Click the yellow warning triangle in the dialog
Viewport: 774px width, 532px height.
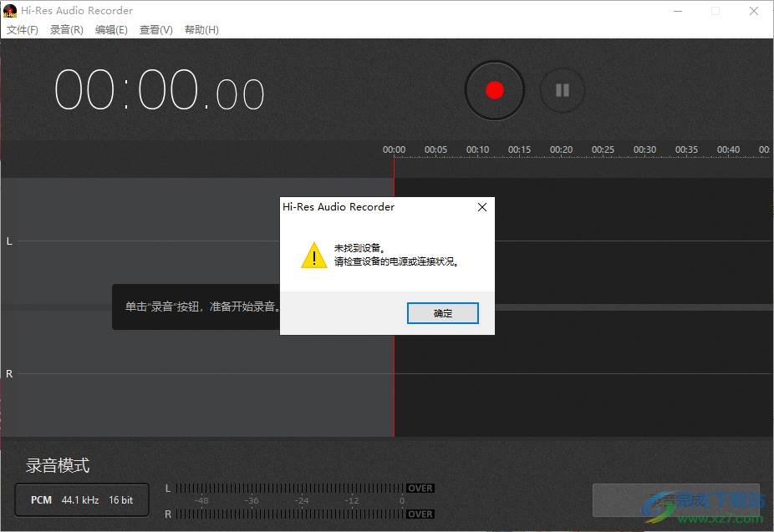point(313,256)
